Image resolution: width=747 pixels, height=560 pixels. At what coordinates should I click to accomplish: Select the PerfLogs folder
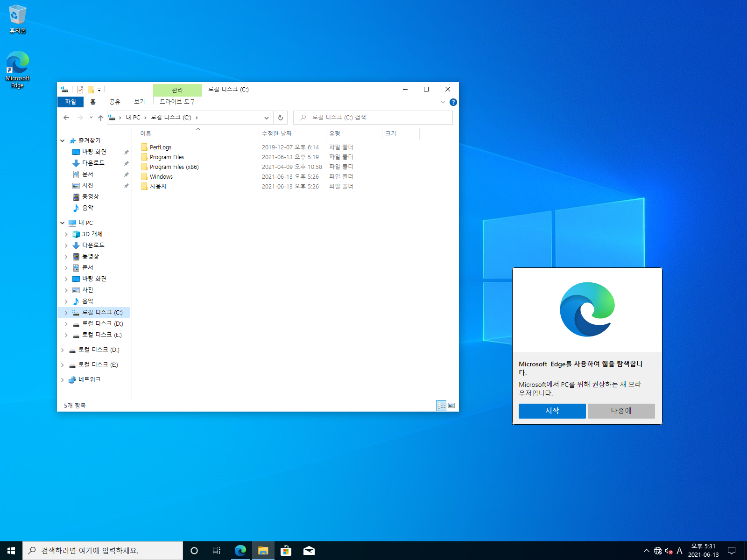click(x=161, y=147)
